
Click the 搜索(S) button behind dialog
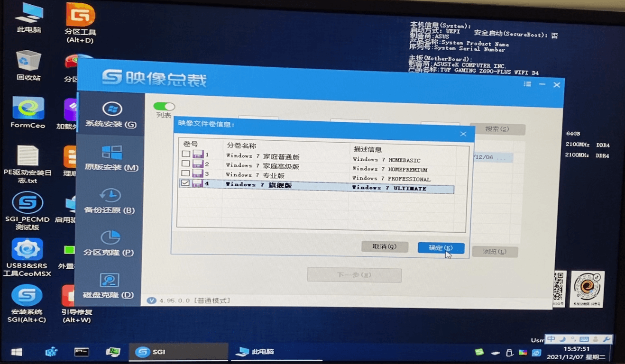pyautogui.click(x=497, y=129)
